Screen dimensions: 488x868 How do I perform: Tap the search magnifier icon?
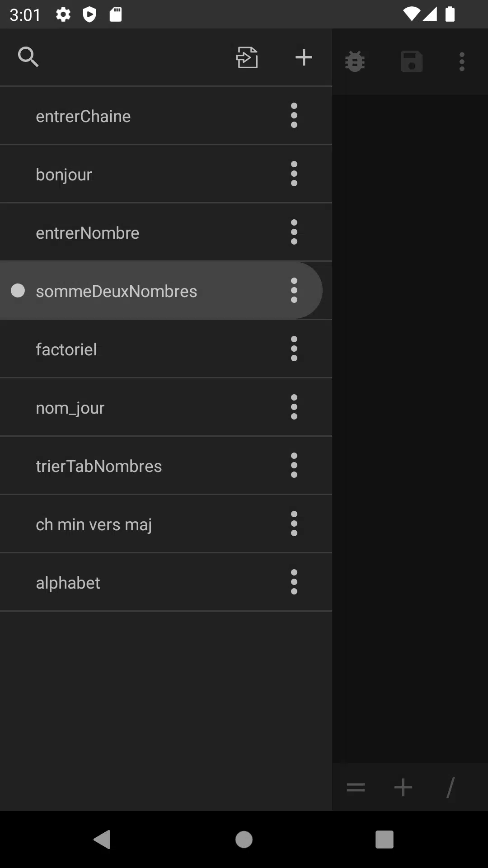(x=28, y=57)
